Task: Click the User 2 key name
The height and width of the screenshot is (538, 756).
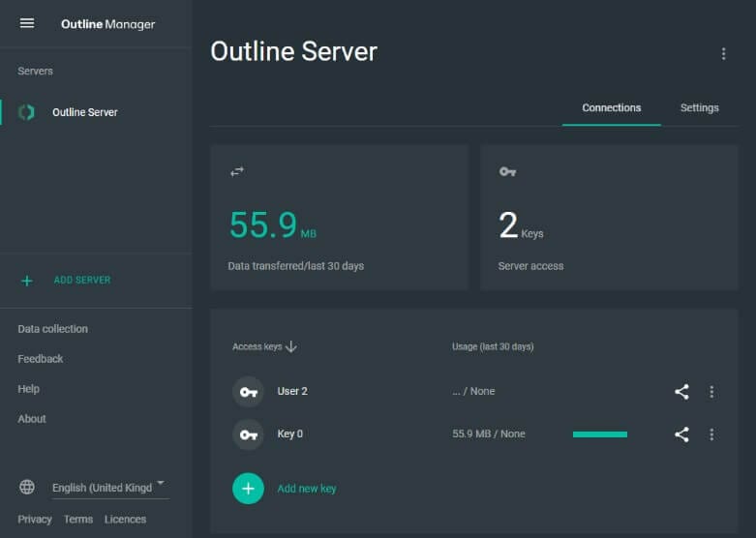Action: click(292, 391)
